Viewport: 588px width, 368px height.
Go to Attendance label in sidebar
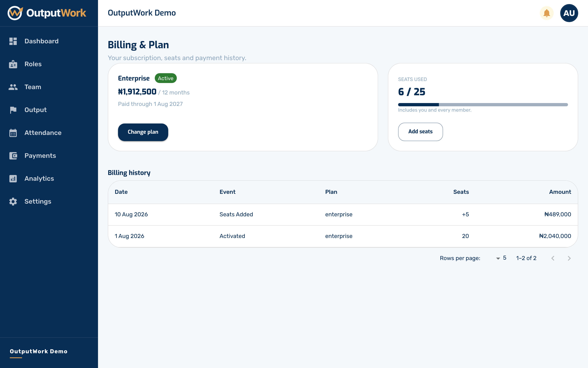tap(43, 133)
